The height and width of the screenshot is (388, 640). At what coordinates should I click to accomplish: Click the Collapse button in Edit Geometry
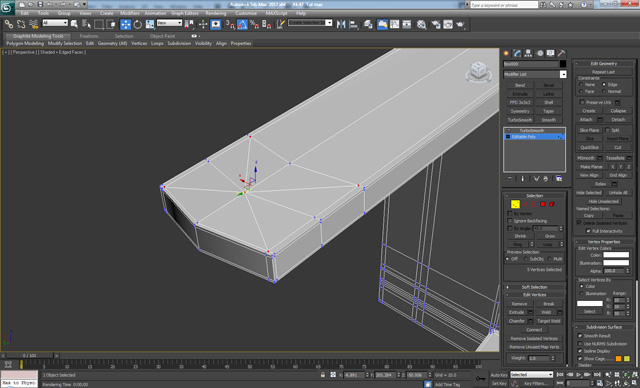pos(618,111)
